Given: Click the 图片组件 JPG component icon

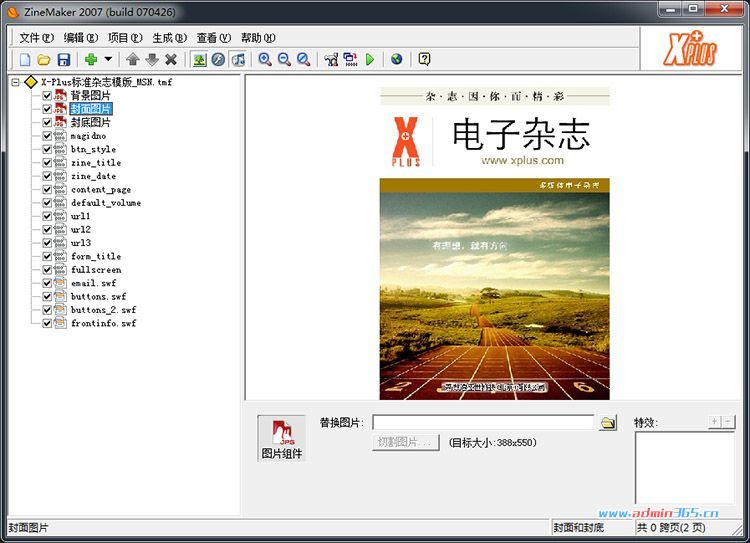Looking at the screenshot, I should pos(282,438).
